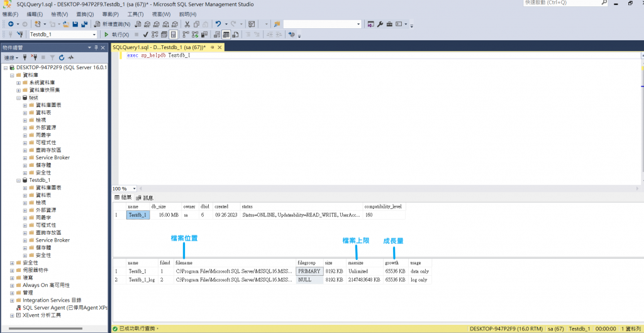
Task: Select the SQLQuery1.sql document tab
Action: tap(159, 47)
